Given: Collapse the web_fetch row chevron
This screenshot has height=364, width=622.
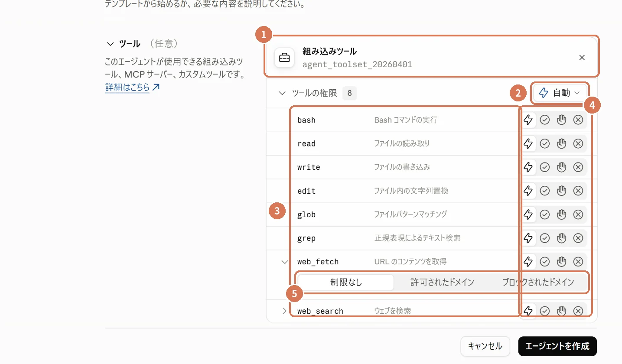Looking at the screenshot, I should pyautogui.click(x=285, y=262).
